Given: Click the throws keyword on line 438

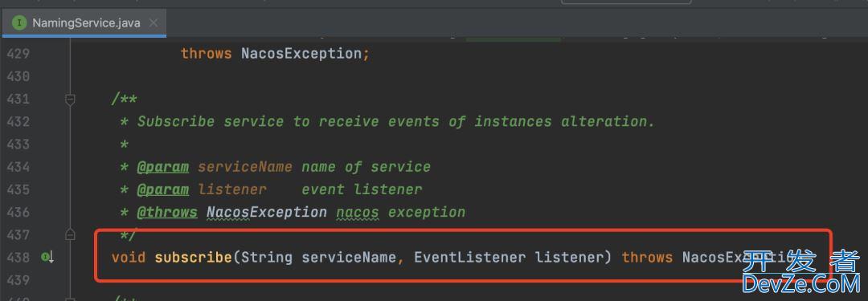Looking at the screenshot, I should [647, 258].
